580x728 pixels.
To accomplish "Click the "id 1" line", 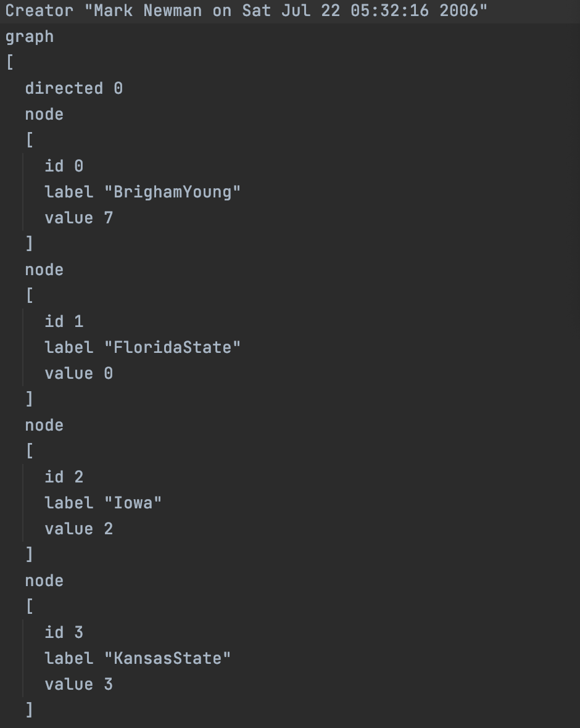I will [x=64, y=321].
